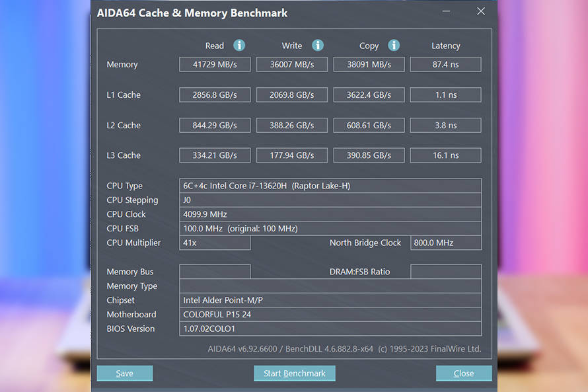Screen dimensions: 588x392
Task: Click the Memory Latency value 87.4 ns
Action: click(x=445, y=64)
